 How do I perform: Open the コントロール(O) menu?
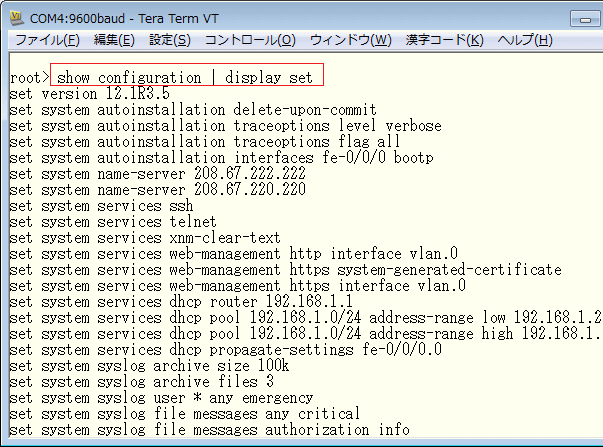click(x=250, y=40)
